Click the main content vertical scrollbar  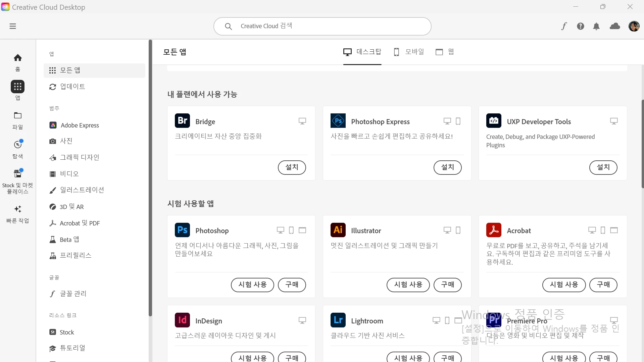(642, 144)
